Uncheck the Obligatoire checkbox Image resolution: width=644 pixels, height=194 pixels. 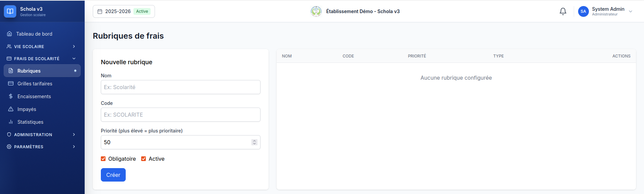click(103, 159)
